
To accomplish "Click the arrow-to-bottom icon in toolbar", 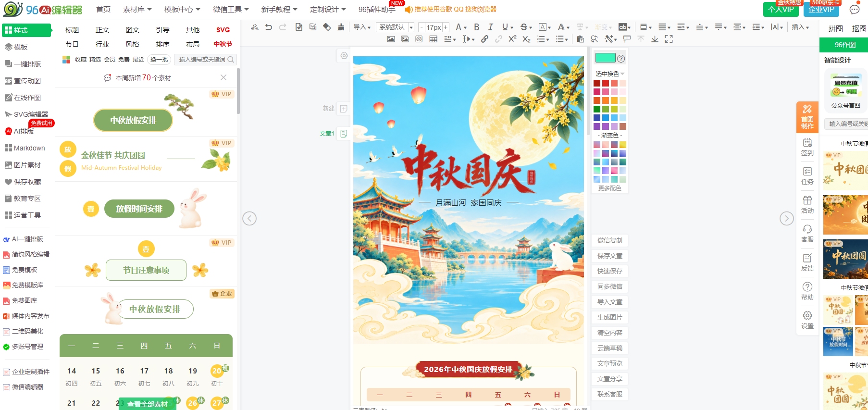I will (655, 39).
